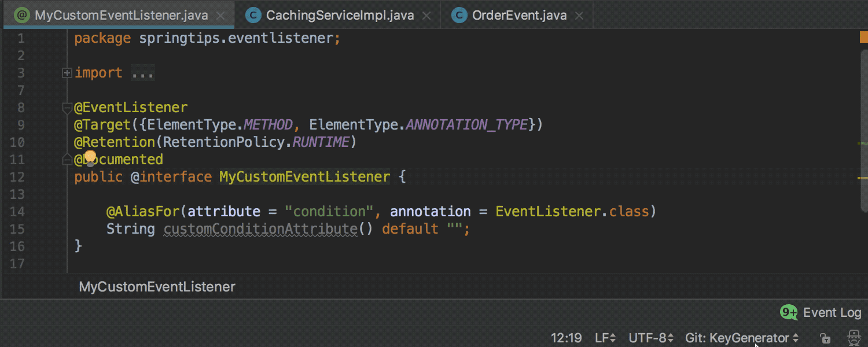868x347 pixels.
Task: Open the Git: KeyGenerator branch popup
Action: (742, 338)
